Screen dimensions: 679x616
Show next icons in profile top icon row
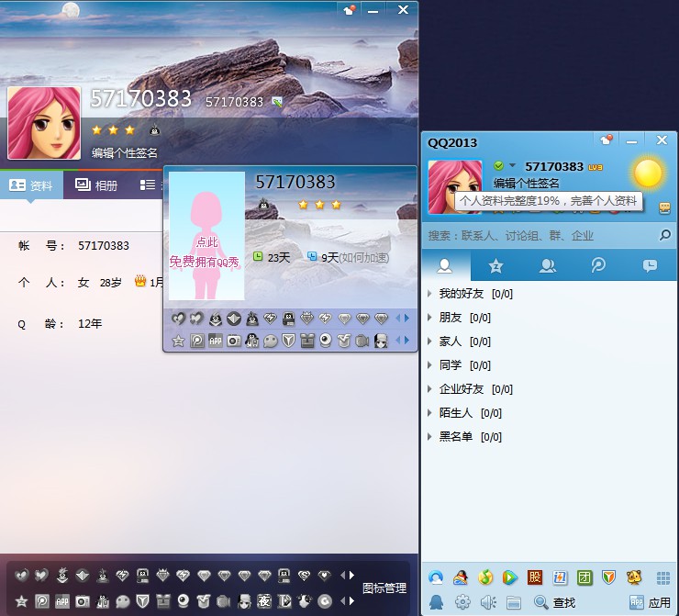click(x=352, y=576)
